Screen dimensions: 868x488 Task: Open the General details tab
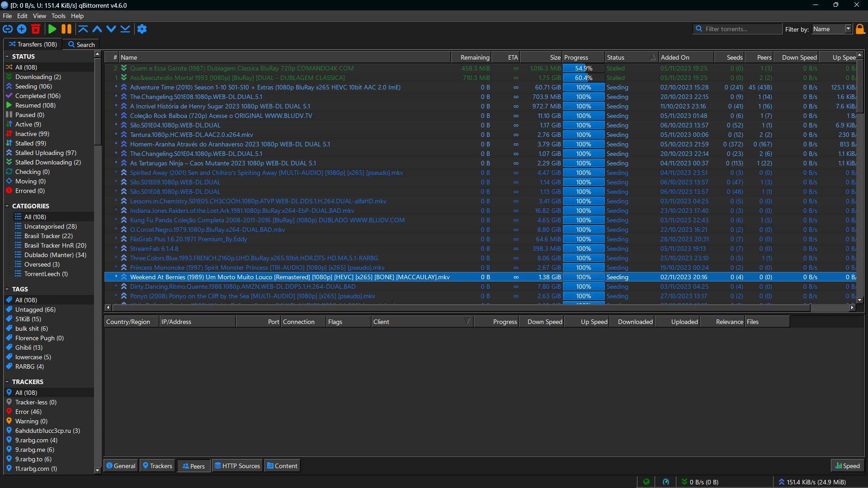[x=121, y=466]
